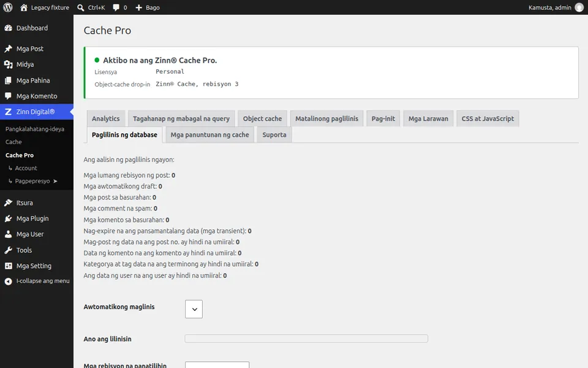Open the admin user avatar
588x368 pixels.
point(579,7)
